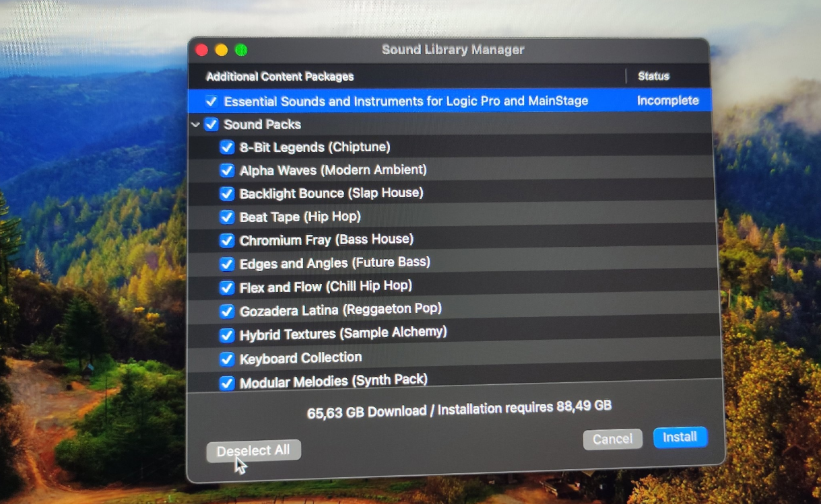Click the Sound Library Manager window title
Screen dimensions: 821x504
453,50
